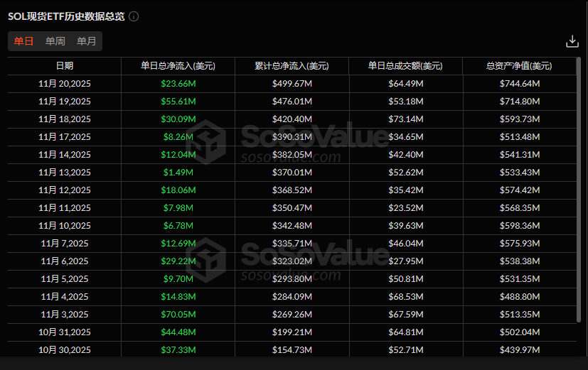Screen dimensions: 588x370
Task: Select the net inflow value $30.09M
Action: [x=178, y=119]
